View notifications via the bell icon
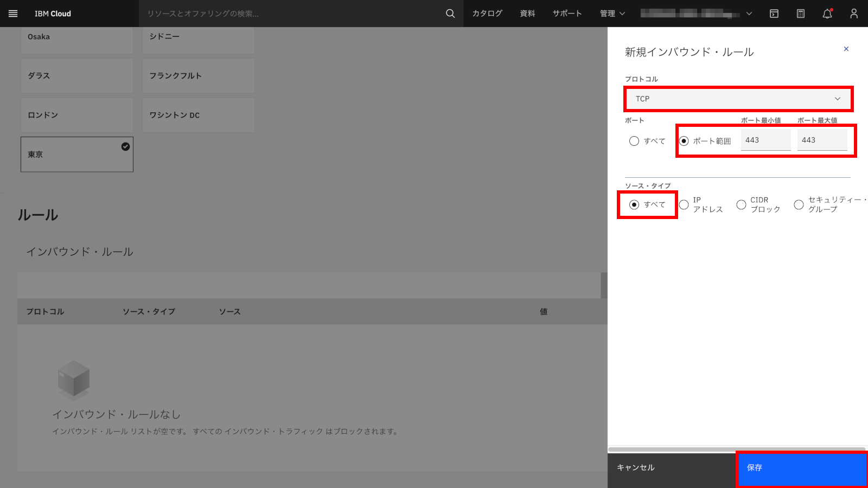The width and height of the screenshot is (868, 488). coord(827,14)
